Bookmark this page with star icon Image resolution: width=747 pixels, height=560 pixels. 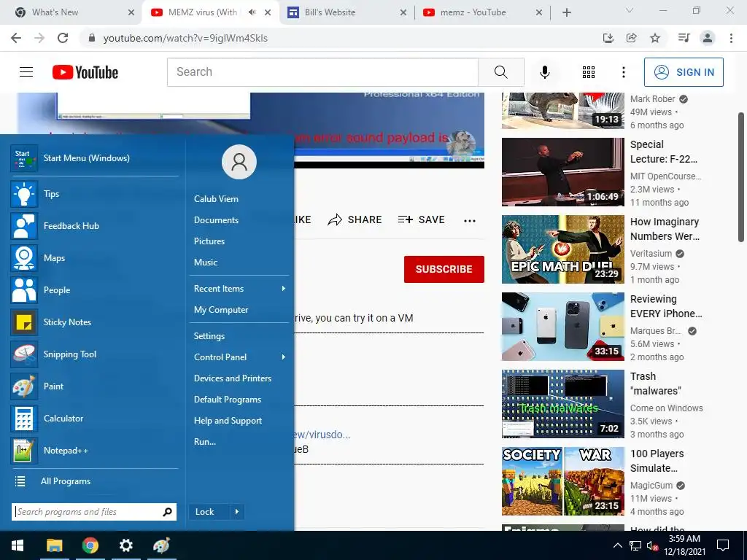(655, 38)
